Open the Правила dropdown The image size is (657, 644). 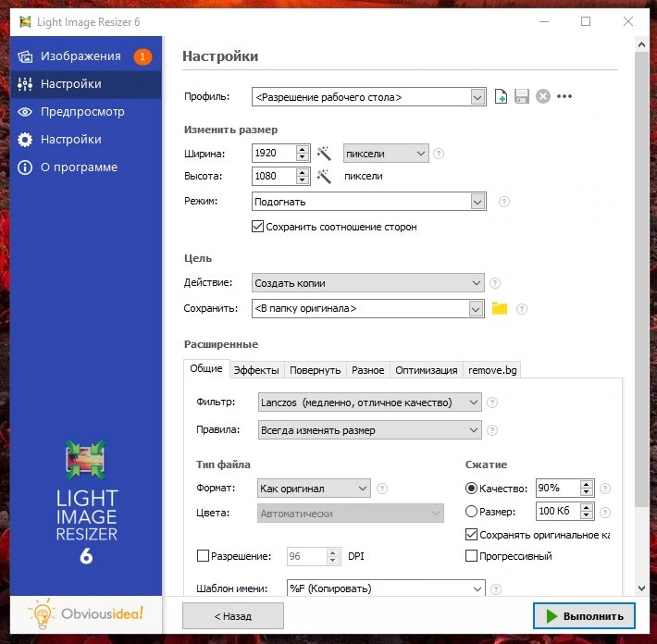(369, 430)
